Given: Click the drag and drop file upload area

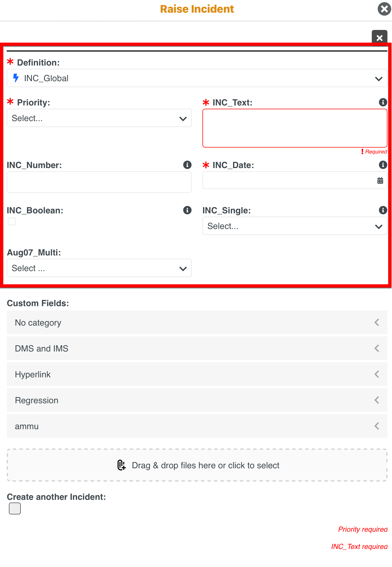Looking at the screenshot, I should coord(197,465).
